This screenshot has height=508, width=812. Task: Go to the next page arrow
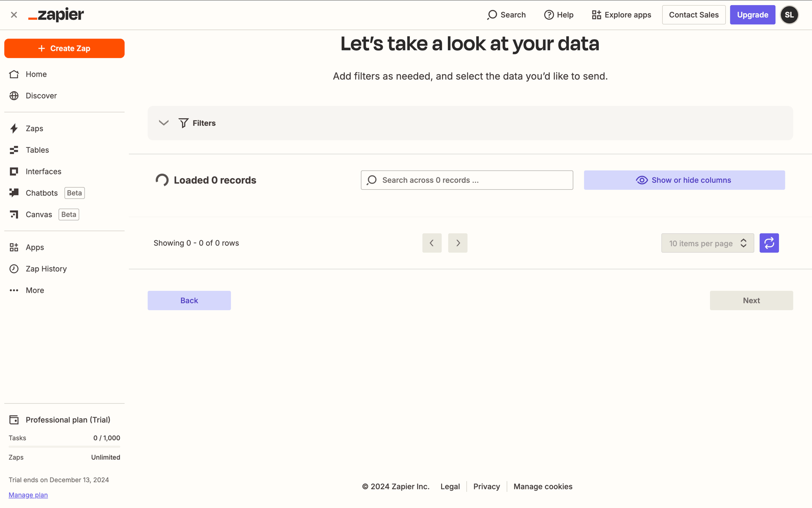pos(458,243)
